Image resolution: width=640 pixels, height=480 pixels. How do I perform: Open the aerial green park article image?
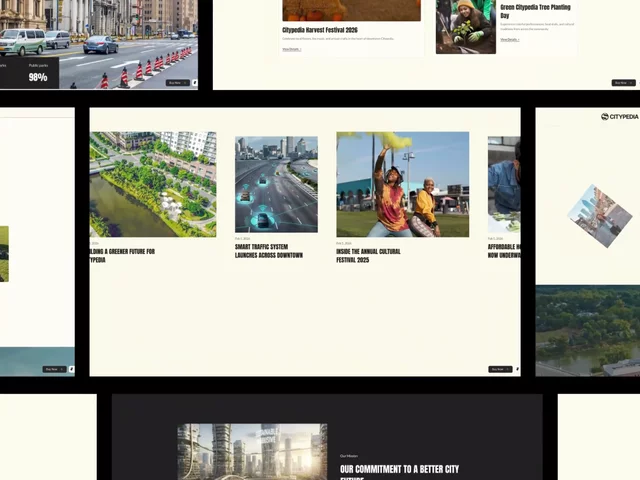(153, 184)
